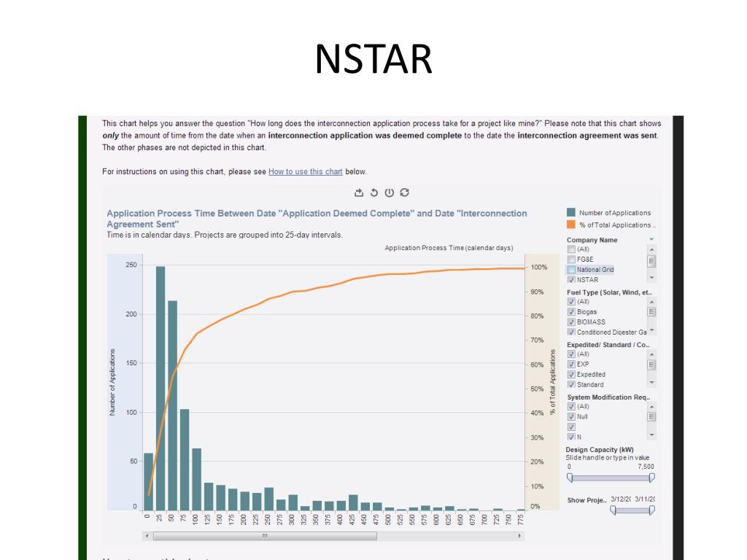Uncheck the Biogas fuel type
Viewport: 747px width, 560px height.
coord(571,312)
